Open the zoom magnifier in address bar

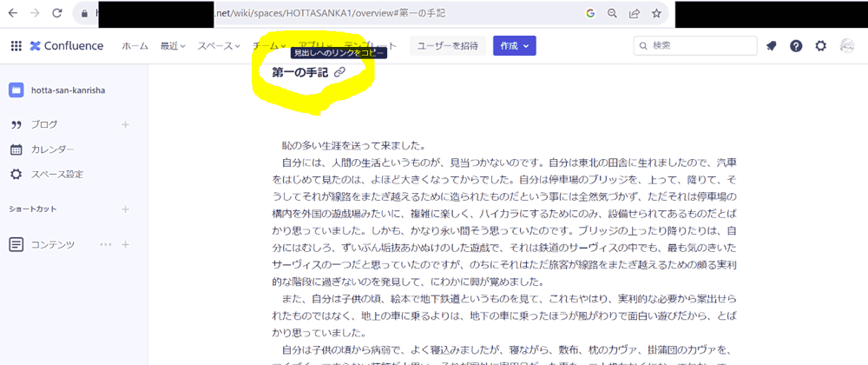coord(612,14)
